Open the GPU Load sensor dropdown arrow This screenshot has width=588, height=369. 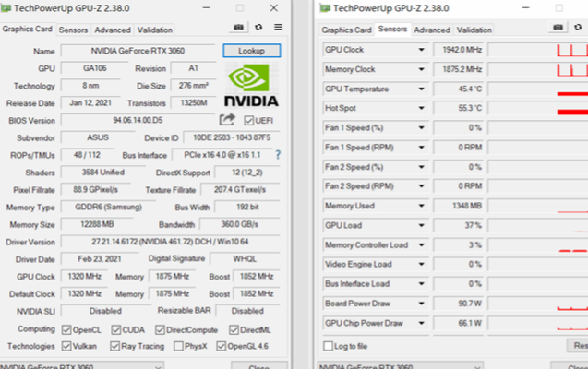coord(422,225)
